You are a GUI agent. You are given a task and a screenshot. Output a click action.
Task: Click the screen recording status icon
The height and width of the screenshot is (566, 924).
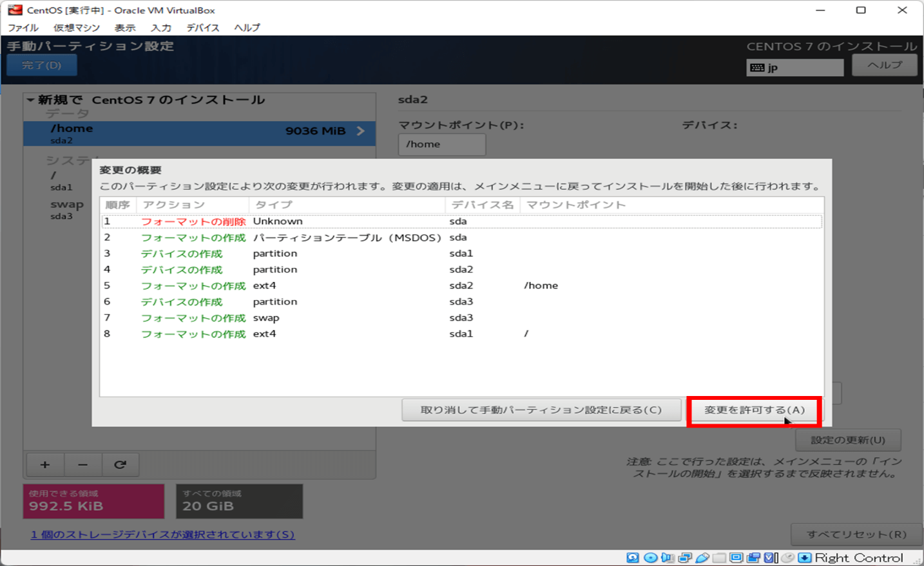pos(753,558)
